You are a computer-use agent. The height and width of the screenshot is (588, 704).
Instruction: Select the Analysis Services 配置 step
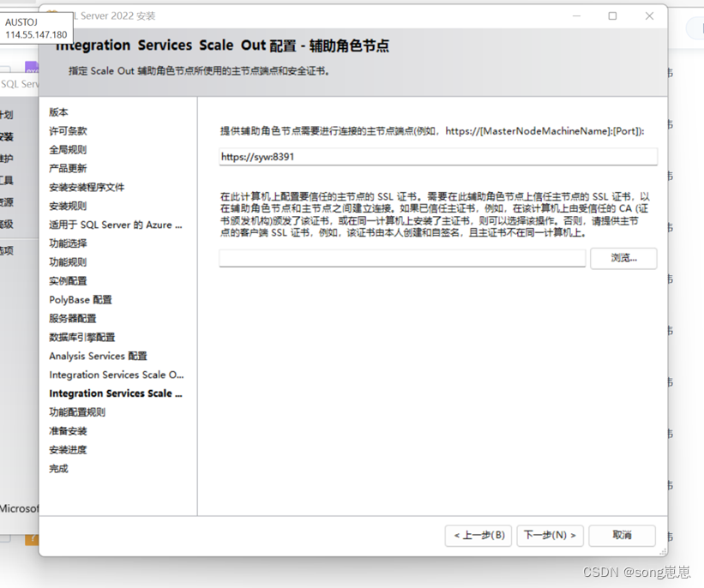[x=98, y=356]
